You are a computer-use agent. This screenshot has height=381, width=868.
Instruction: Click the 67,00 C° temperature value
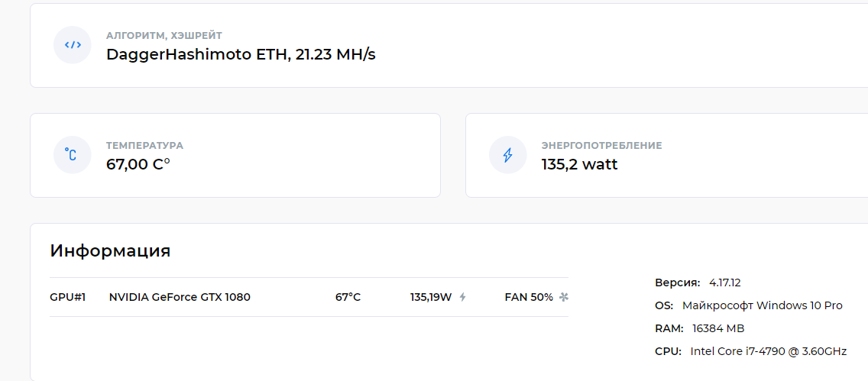click(138, 164)
